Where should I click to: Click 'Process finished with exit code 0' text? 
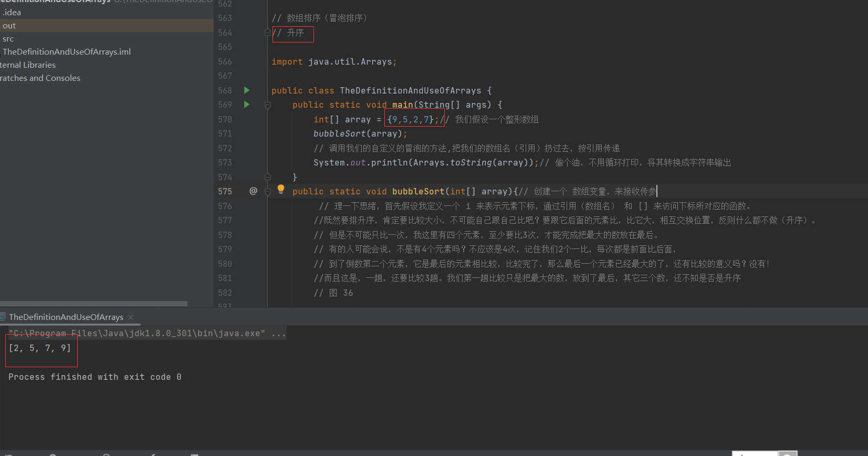point(95,377)
